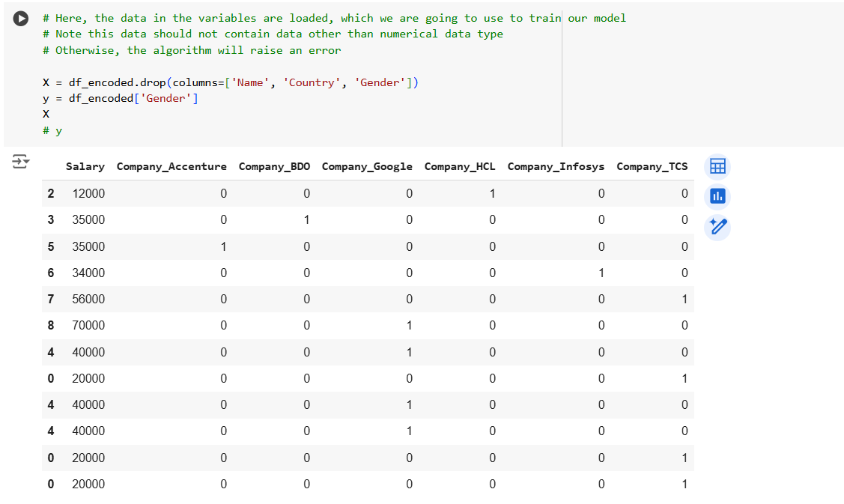The image size is (844, 504).
Task: Select the Company_TCS column header
Action: [652, 166]
